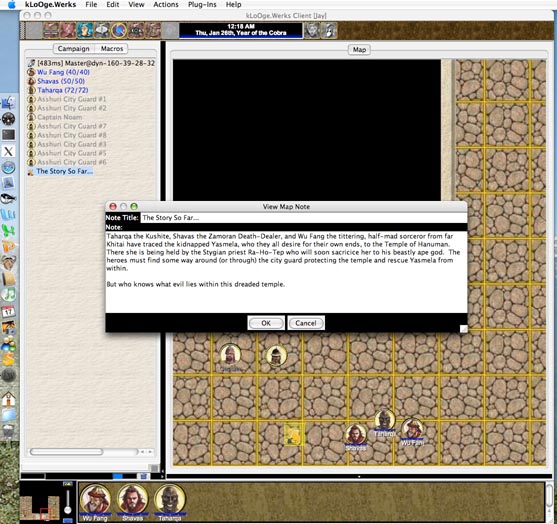Open the Plug-Ins menu
The width and height of the screenshot is (557, 524).
coord(202,5)
